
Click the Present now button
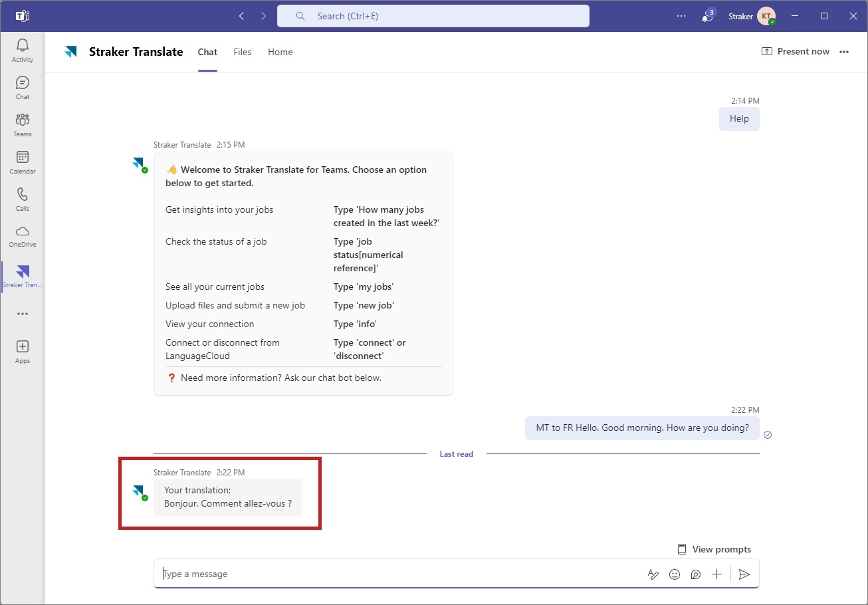[796, 51]
